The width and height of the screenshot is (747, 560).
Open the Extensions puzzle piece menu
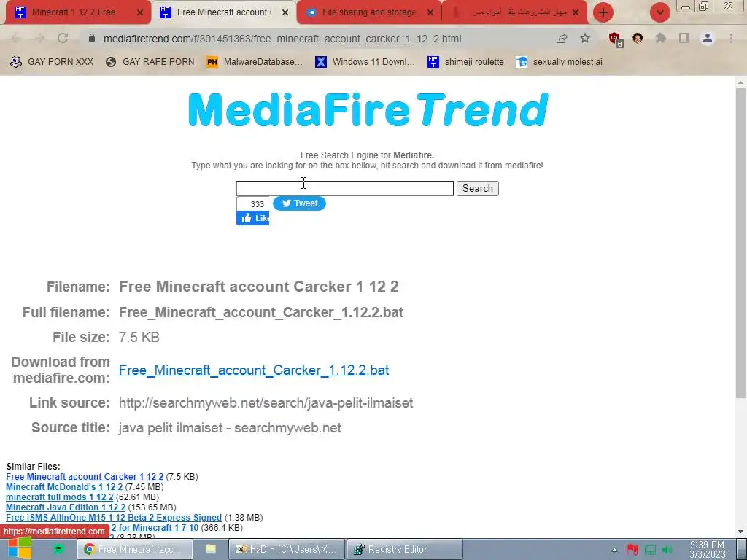coord(661,39)
